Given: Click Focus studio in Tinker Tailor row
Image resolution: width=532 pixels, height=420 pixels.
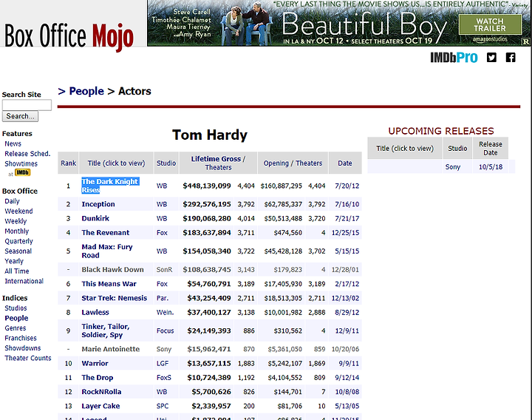Looking at the screenshot, I should (x=166, y=331).
